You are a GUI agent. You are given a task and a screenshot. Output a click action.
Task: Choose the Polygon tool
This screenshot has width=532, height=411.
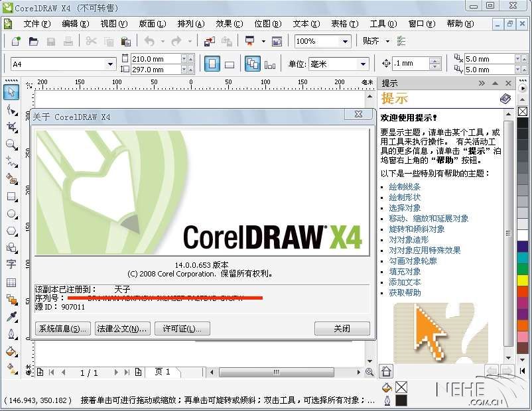pyautogui.click(x=11, y=231)
